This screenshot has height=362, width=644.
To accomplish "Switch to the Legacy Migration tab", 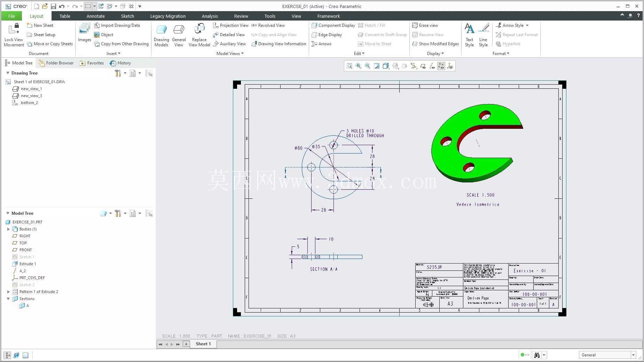I will [168, 16].
